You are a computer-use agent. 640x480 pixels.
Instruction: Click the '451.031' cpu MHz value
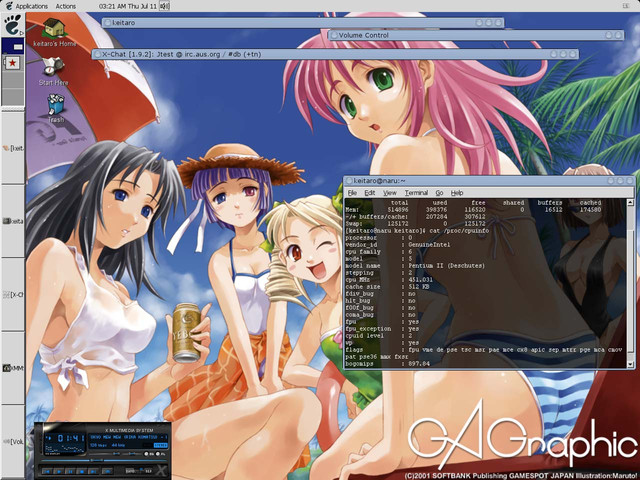[x=420, y=280]
